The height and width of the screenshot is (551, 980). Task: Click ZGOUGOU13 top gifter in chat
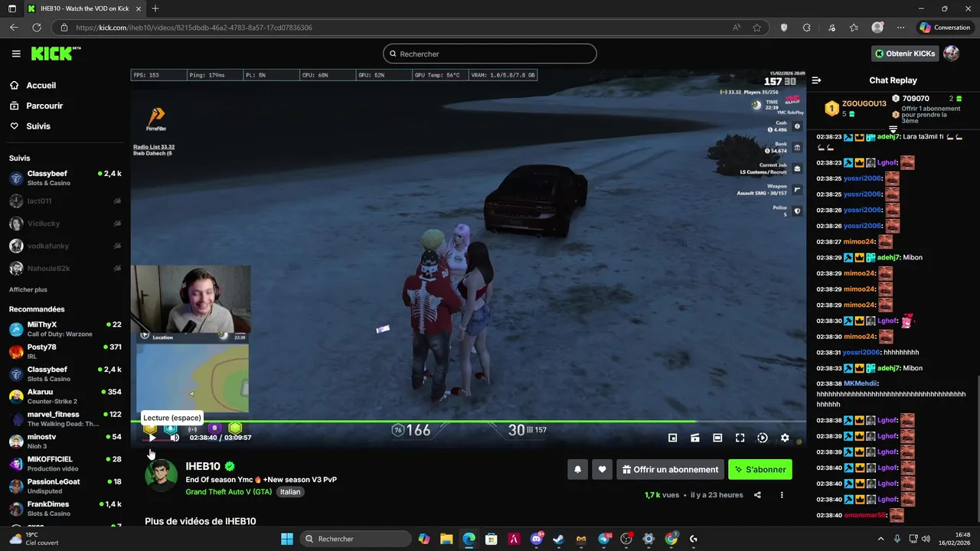(864, 103)
